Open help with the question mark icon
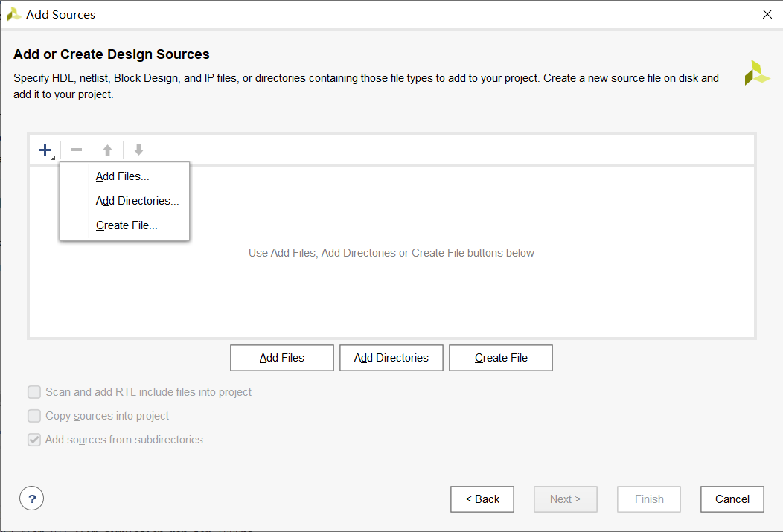Image resolution: width=783 pixels, height=532 pixels. pos(32,499)
